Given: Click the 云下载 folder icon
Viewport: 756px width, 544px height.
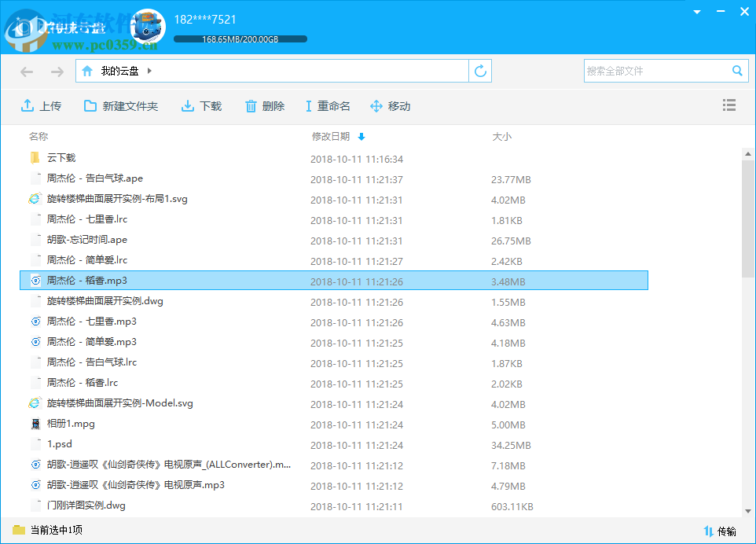Looking at the screenshot, I should pyautogui.click(x=35, y=158).
